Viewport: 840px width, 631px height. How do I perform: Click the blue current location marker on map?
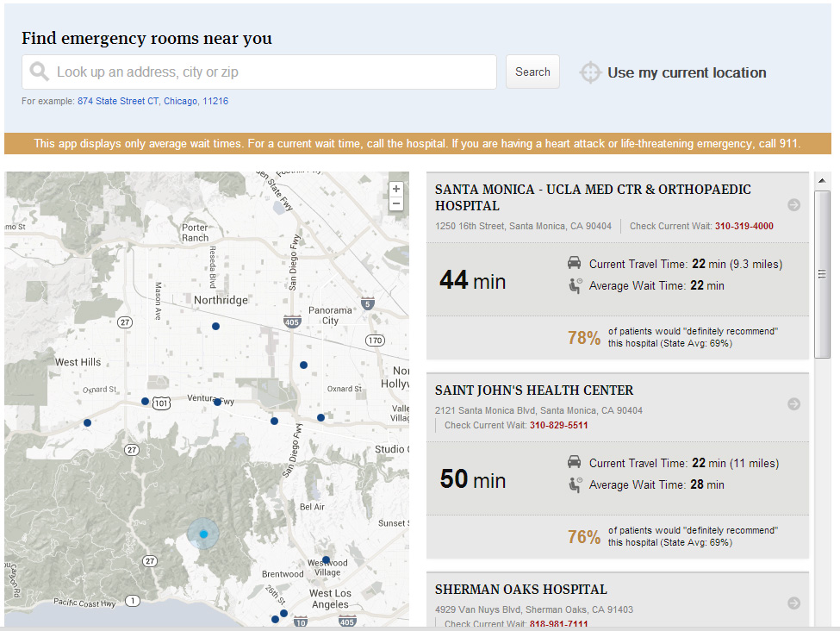203,534
